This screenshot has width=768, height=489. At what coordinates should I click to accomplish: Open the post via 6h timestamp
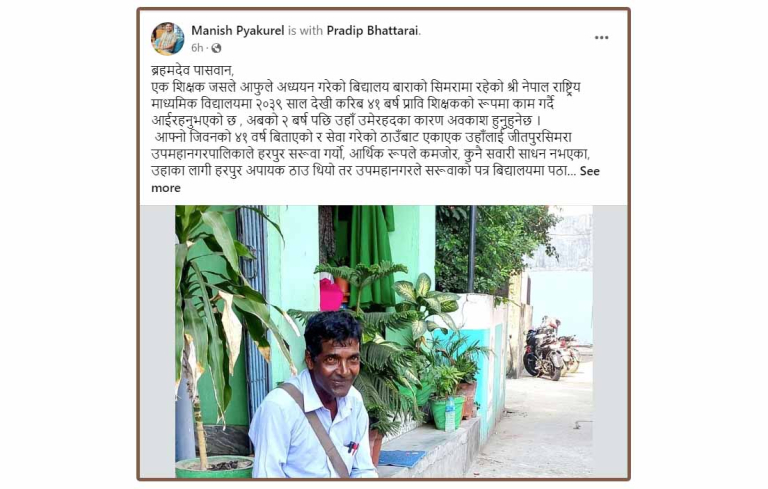pyautogui.click(x=197, y=48)
